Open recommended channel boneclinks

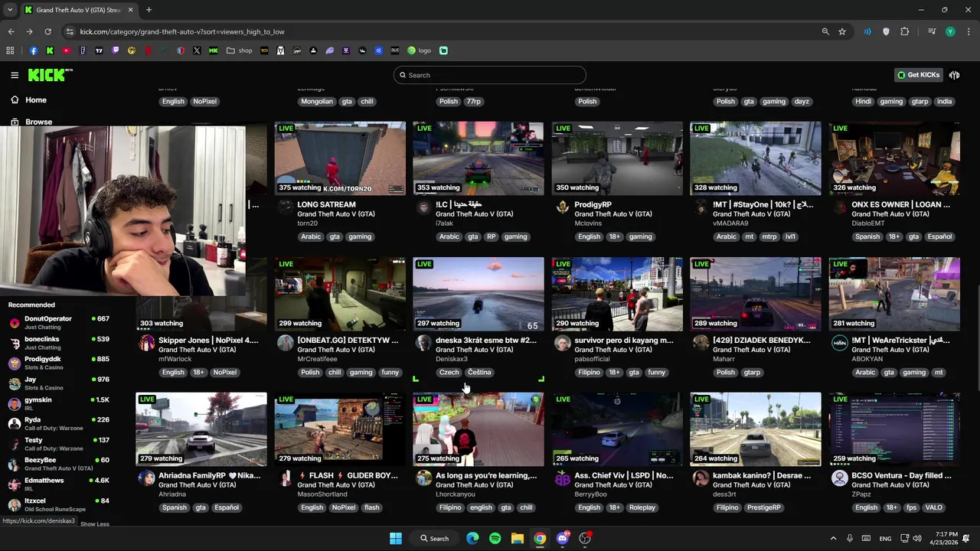(58, 343)
